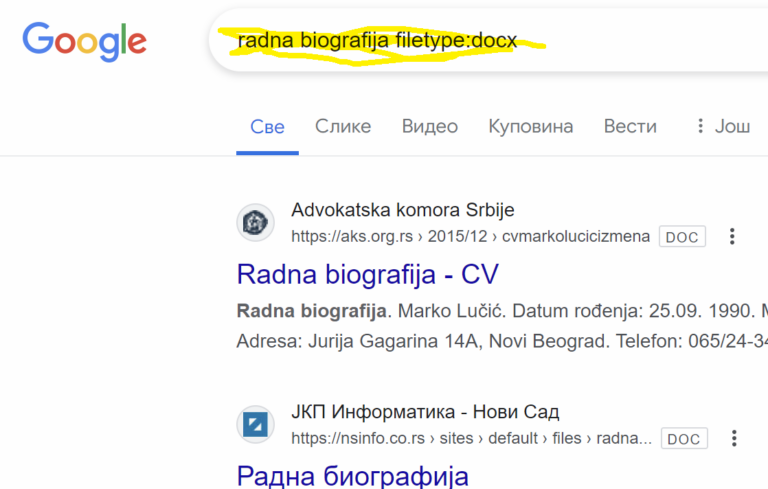The image size is (768, 489).
Task: Switch to the Слике tab
Action: pyautogui.click(x=343, y=126)
